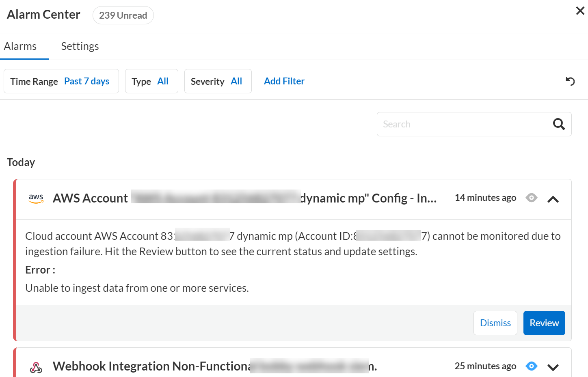Click the AWS Account alarm title
This screenshot has width=588, height=377.
point(245,198)
